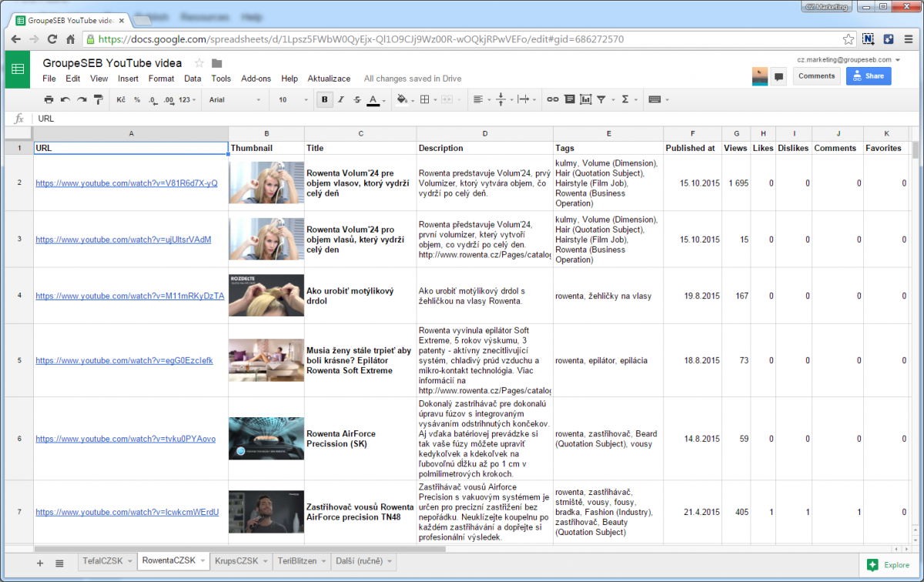Toggle bold formatting button
Image resolution: width=924 pixels, height=582 pixels.
(324, 99)
